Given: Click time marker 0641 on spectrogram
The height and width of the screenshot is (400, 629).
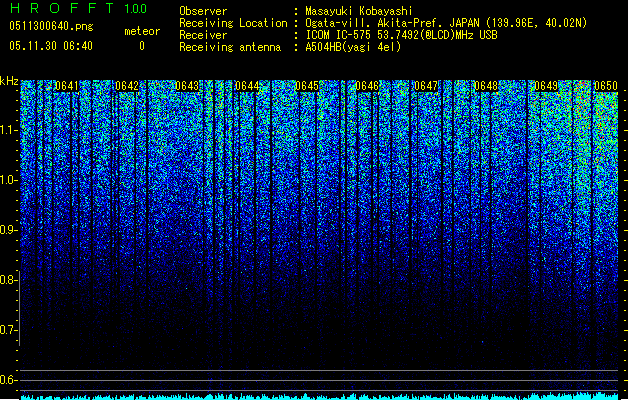Looking at the screenshot, I should tap(67, 86).
